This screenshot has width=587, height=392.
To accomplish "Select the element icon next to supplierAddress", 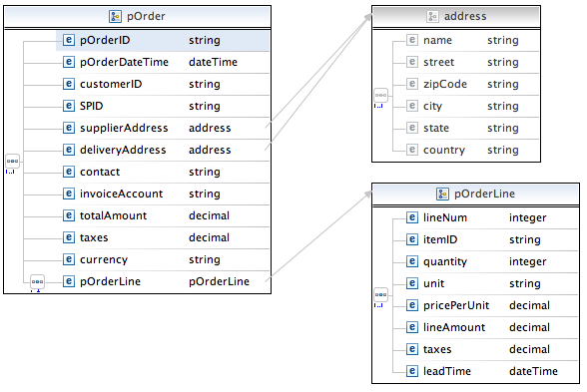I will tap(68, 128).
